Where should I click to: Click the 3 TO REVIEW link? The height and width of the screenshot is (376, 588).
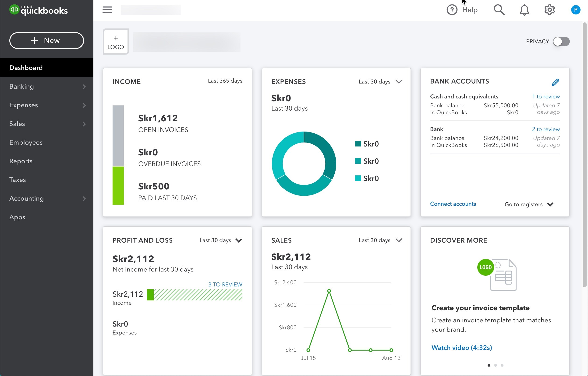point(225,284)
